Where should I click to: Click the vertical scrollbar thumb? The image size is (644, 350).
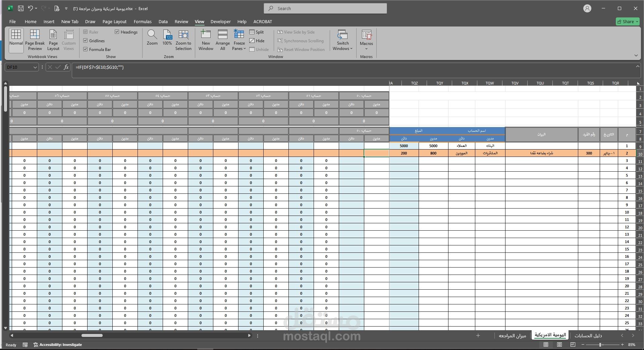pos(5,99)
